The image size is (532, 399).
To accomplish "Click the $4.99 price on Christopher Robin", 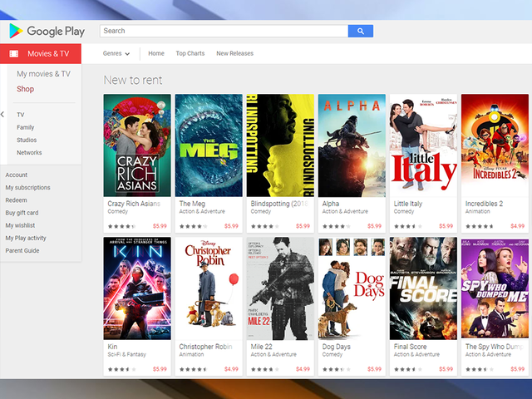I will 230,369.
